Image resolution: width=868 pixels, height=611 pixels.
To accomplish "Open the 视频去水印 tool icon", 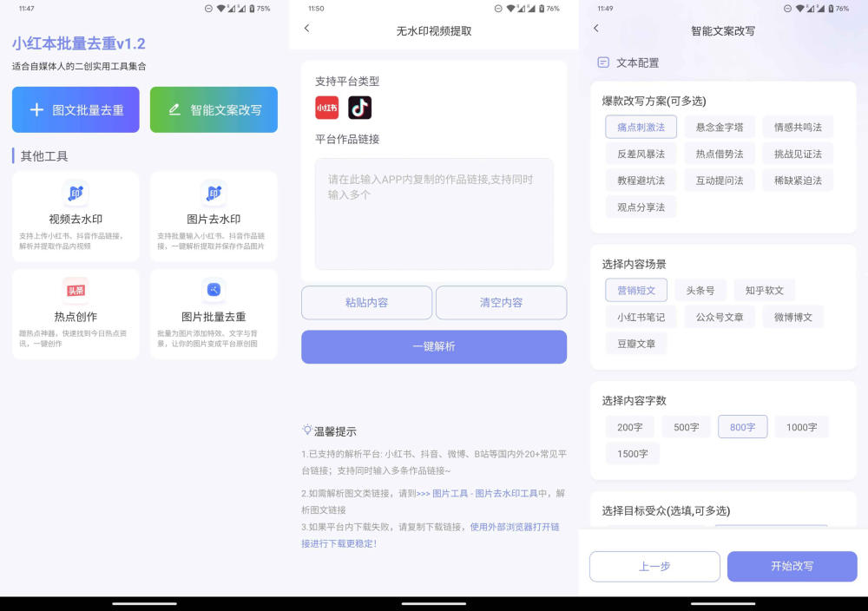I will tap(76, 193).
